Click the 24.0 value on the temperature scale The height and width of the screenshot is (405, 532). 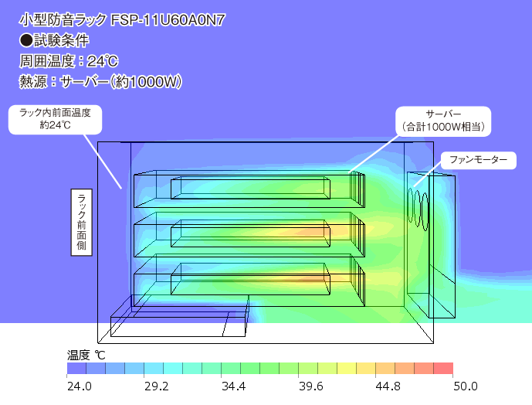[80, 386]
